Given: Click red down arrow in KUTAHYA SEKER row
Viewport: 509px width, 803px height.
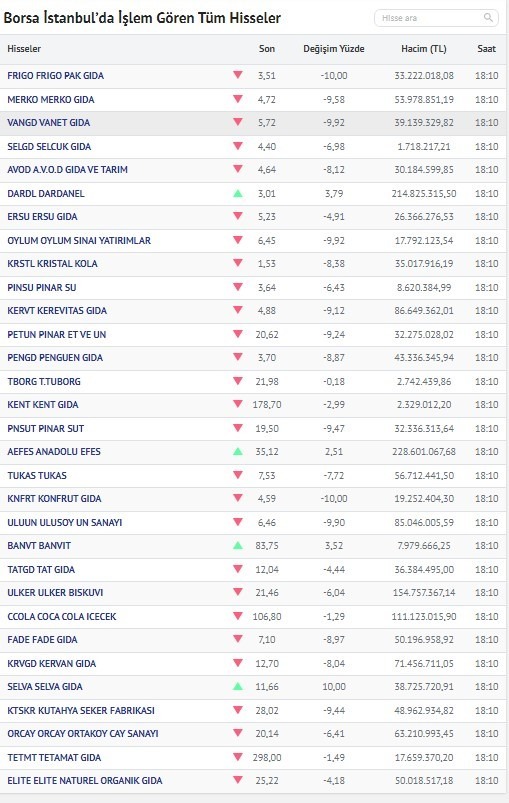Looking at the screenshot, I should pyautogui.click(x=238, y=710).
